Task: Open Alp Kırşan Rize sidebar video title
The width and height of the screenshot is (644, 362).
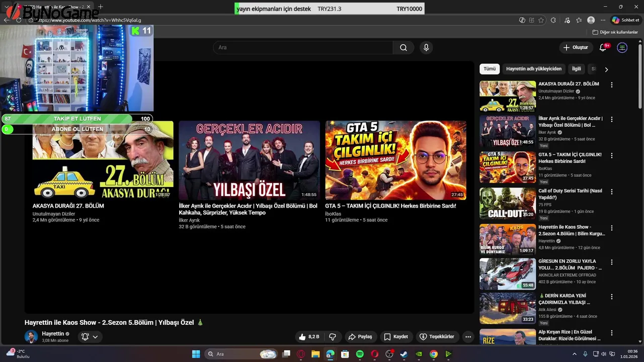Action: click(570, 335)
